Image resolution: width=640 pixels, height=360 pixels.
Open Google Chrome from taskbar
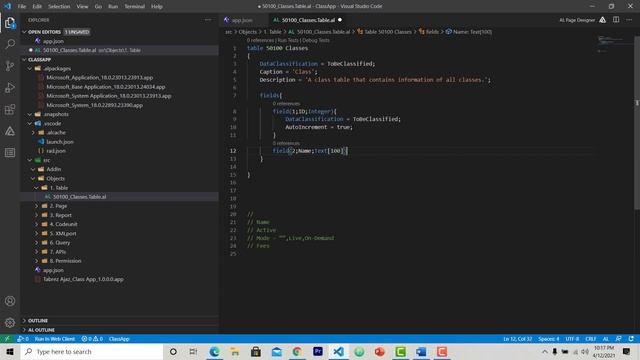(297, 351)
